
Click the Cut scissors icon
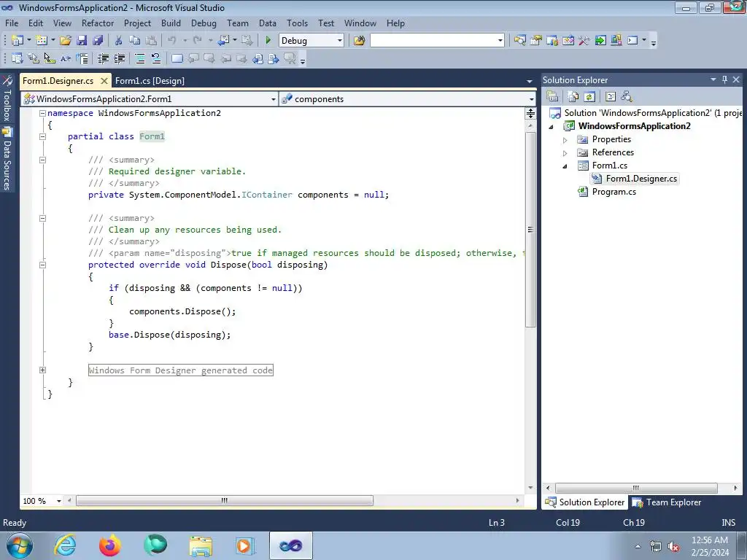tap(119, 41)
